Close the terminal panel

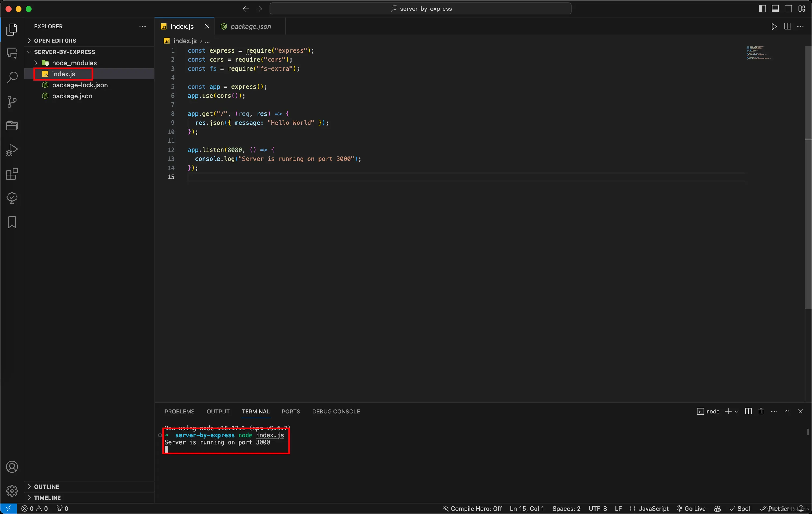[x=800, y=411]
